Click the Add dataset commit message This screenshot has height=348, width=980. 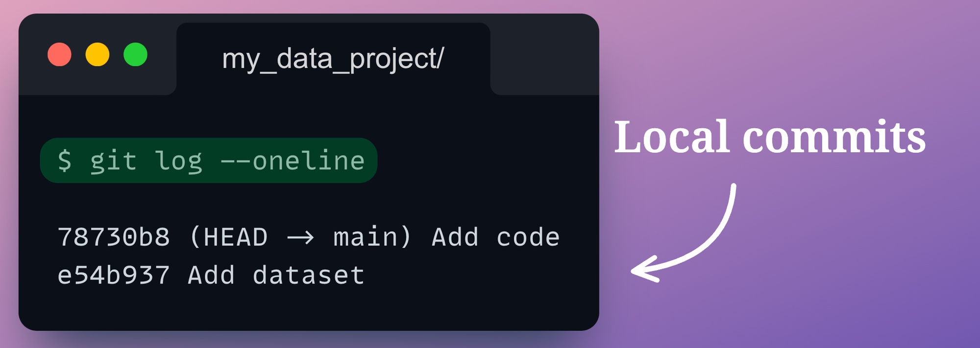click(x=276, y=276)
